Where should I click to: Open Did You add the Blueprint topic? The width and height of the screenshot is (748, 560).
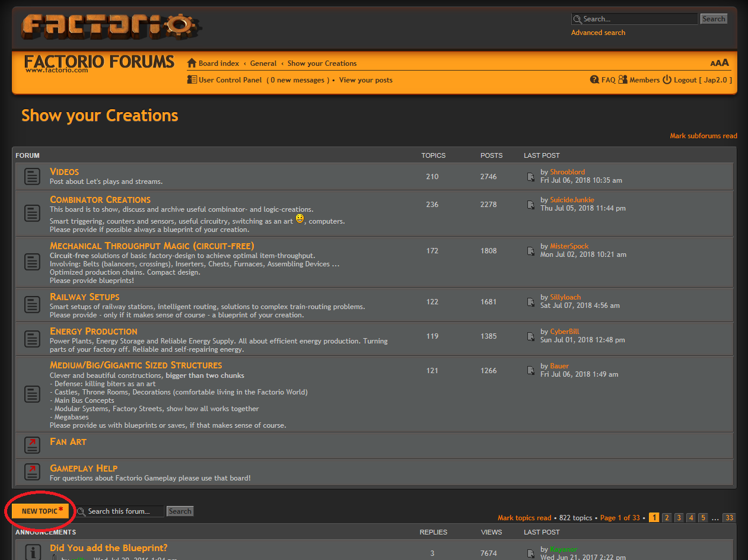(x=109, y=548)
